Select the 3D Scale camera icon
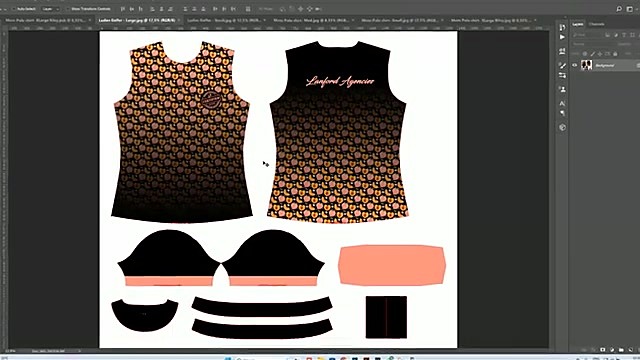This screenshot has width=640, height=360. (318, 9)
